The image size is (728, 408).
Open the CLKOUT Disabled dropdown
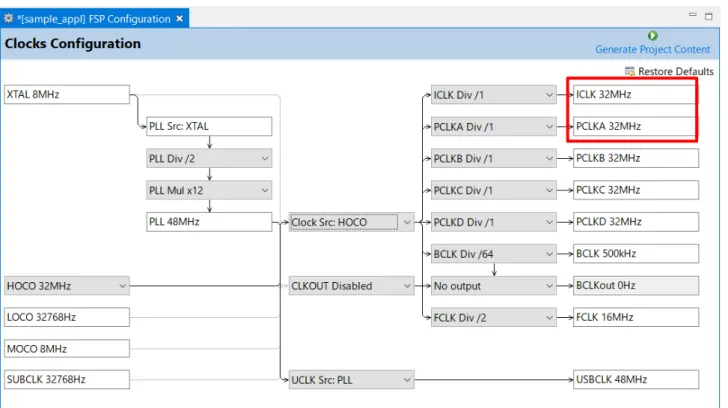(351, 286)
